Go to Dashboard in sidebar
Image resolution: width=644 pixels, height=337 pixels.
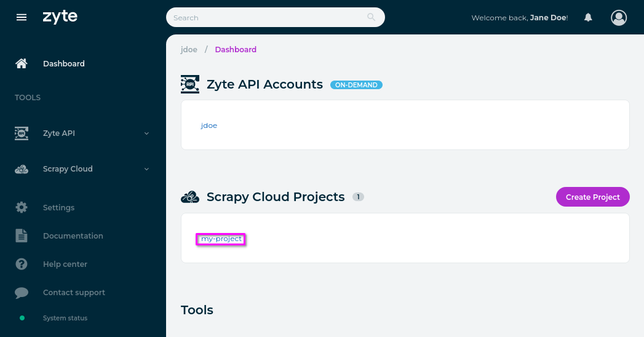63,63
